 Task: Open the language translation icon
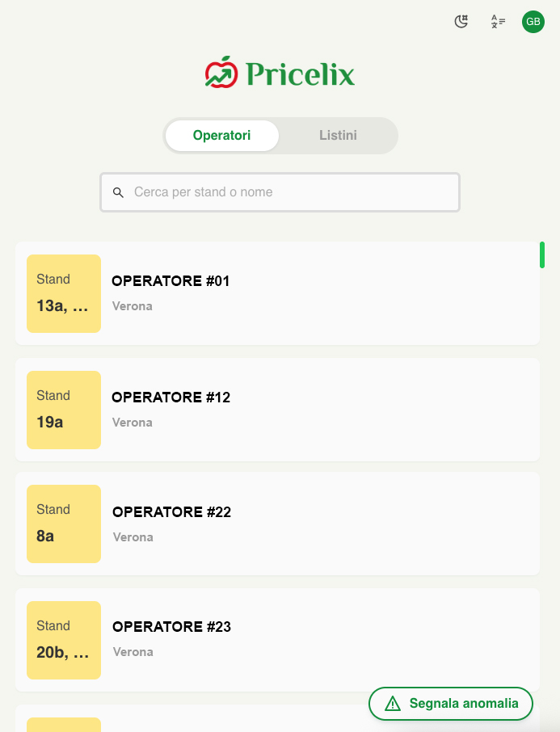pyautogui.click(x=498, y=22)
